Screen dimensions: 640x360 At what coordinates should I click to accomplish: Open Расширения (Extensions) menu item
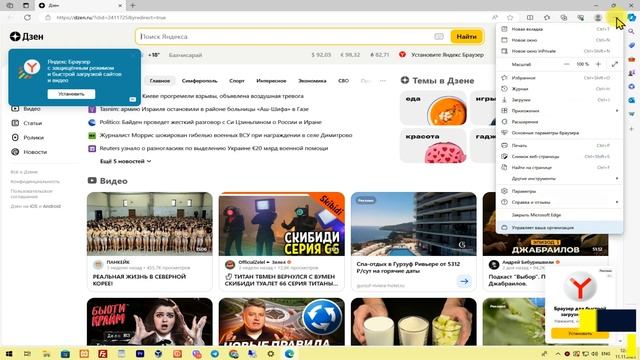(559, 122)
